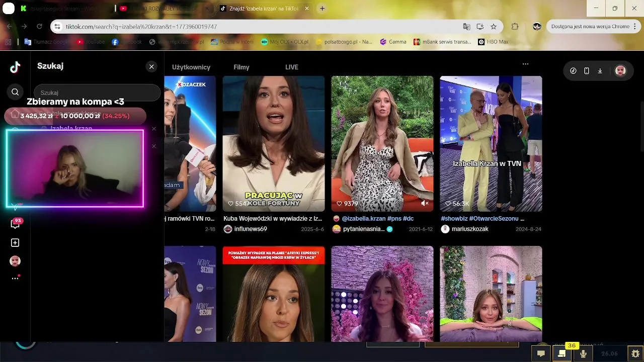This screenshot has width=644, height=362.
Task: Open the Afryka Express accident video thumbnail
Action: click(274, 294)
